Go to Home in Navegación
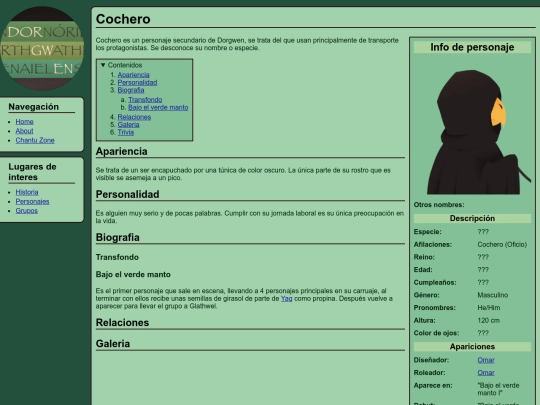540x405 pixels. (24, 122)
